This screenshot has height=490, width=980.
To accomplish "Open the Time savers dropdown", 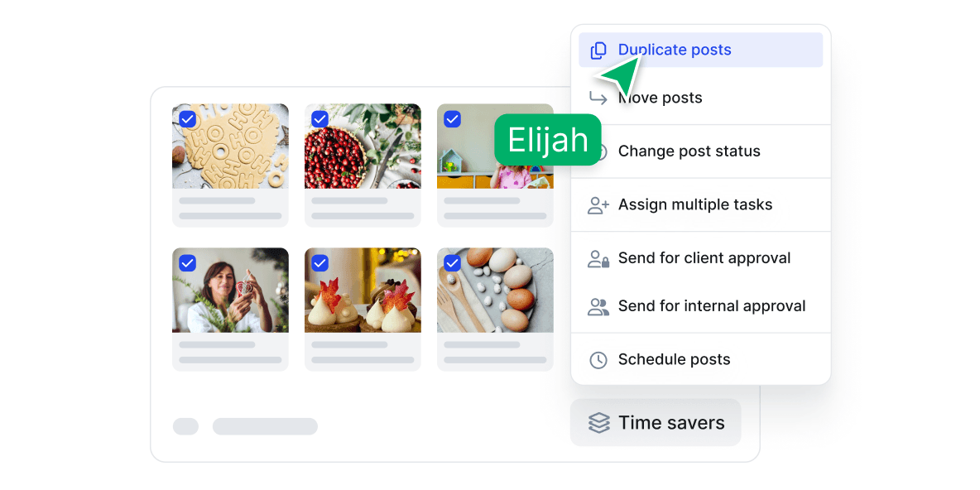I will (656, 423).
